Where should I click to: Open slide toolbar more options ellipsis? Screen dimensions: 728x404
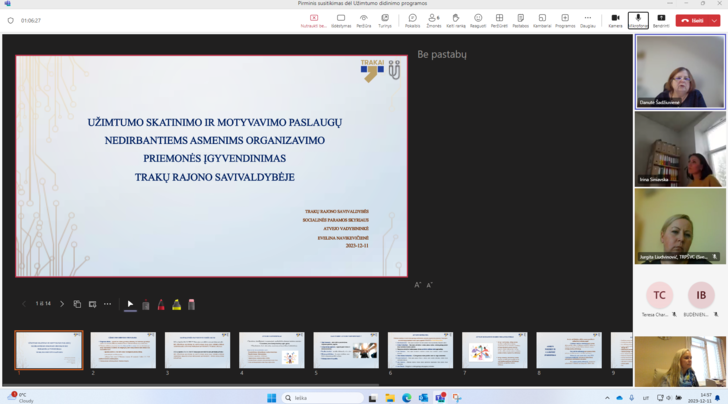(x=108, y=304)
